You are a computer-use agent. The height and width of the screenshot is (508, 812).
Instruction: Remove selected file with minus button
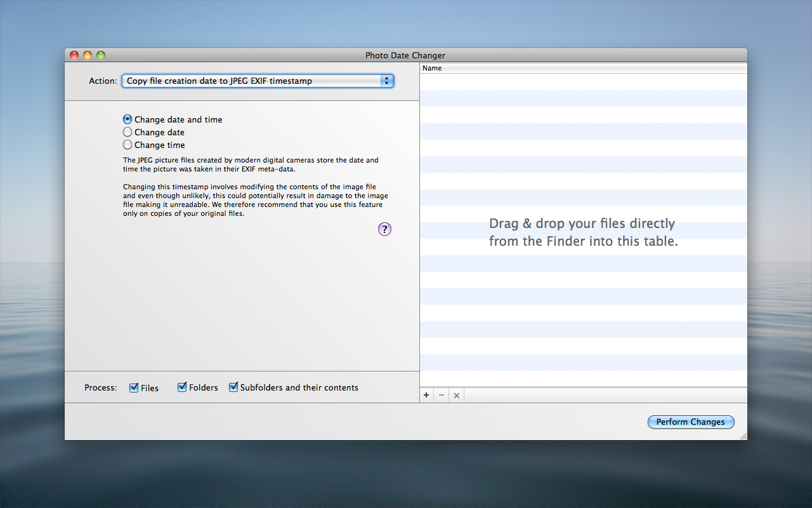pos(442,395)
